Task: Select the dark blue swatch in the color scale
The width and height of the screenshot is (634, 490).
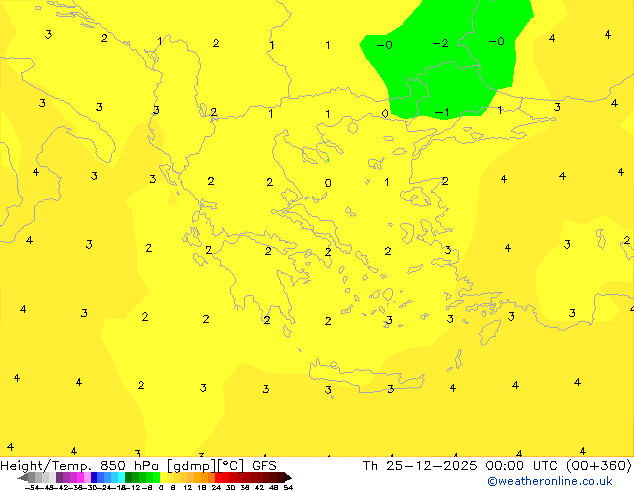Action: (x=94, y=477)
